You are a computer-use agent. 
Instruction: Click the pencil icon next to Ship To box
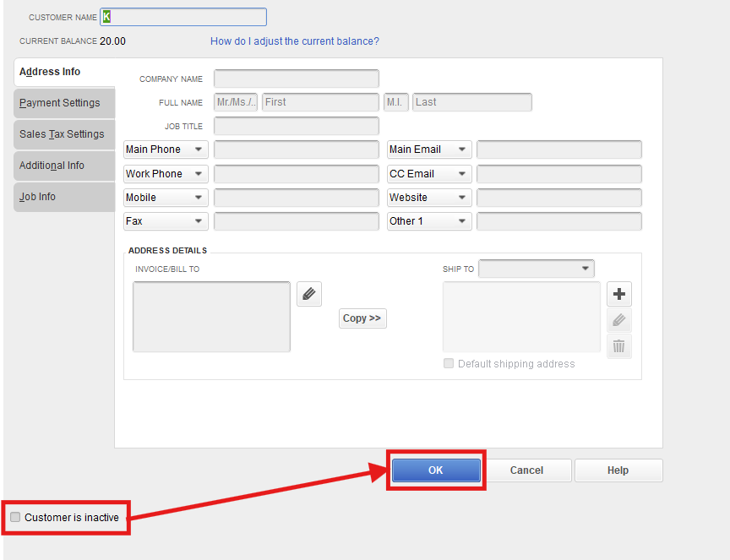click(x=619, y=320)
